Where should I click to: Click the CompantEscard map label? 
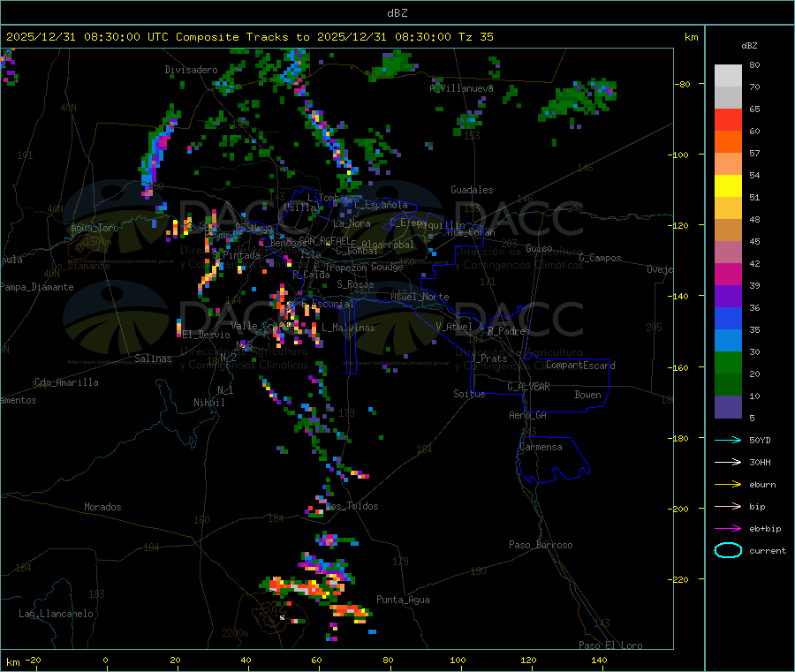click(x=580, y=366)
